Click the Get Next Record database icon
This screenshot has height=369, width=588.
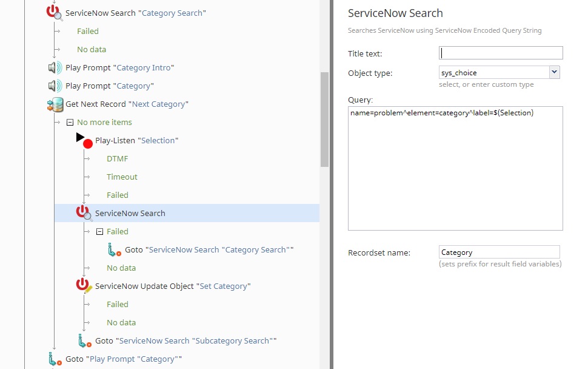point(55,104)
